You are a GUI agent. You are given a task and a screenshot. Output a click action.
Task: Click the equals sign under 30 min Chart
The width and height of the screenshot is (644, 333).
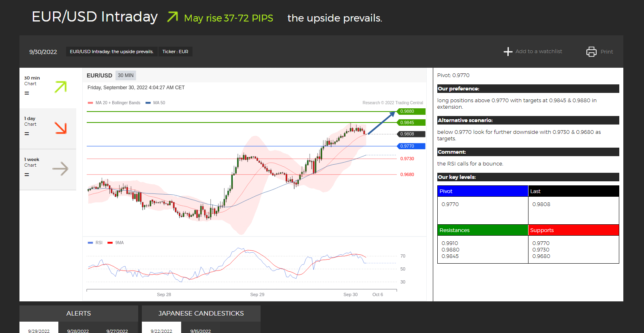click(x=27, y=93)
